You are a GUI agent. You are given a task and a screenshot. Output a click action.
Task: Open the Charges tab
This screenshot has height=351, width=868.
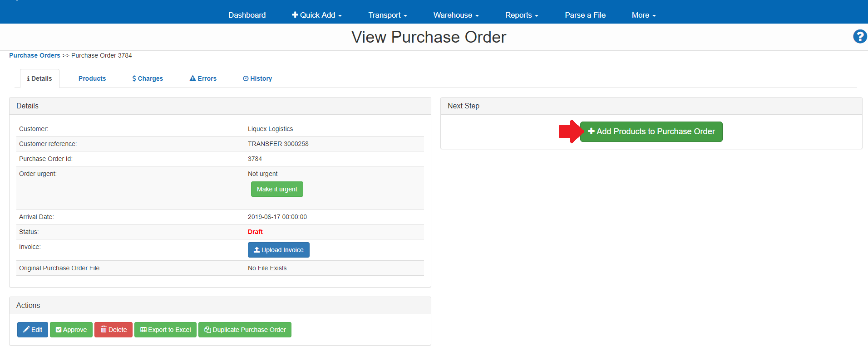(x=148, y=78)
